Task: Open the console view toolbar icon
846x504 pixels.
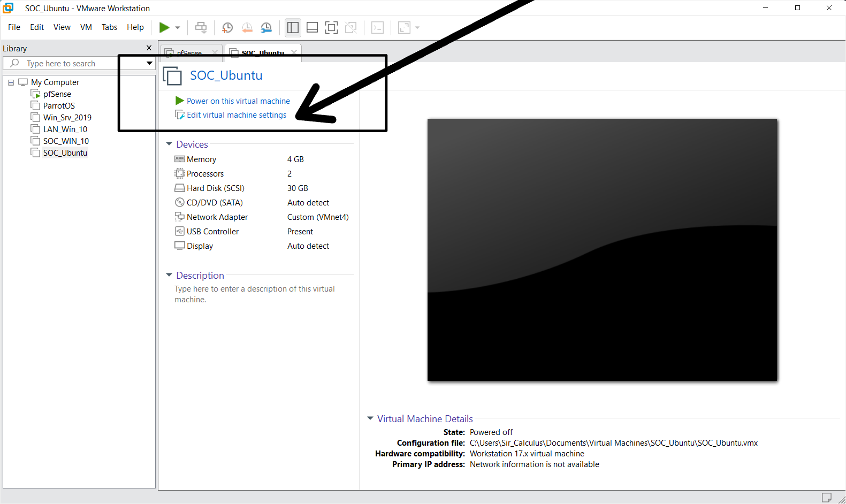Action: pos(377,28)
